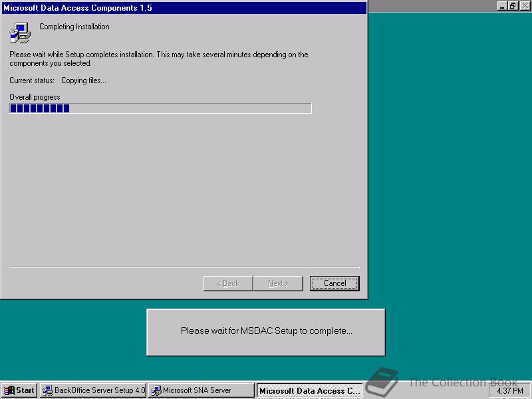
Task: Click the 'Overall progress' label
Action: [35, 97]
